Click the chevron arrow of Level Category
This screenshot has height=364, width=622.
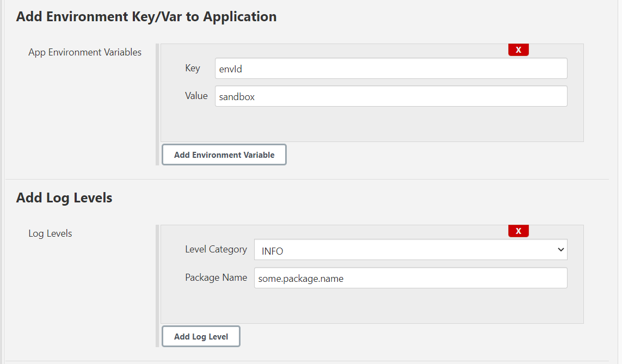561,250
